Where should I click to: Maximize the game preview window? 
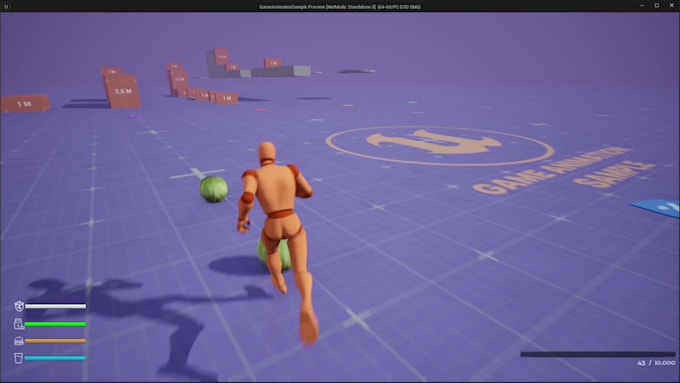point(657,6)
